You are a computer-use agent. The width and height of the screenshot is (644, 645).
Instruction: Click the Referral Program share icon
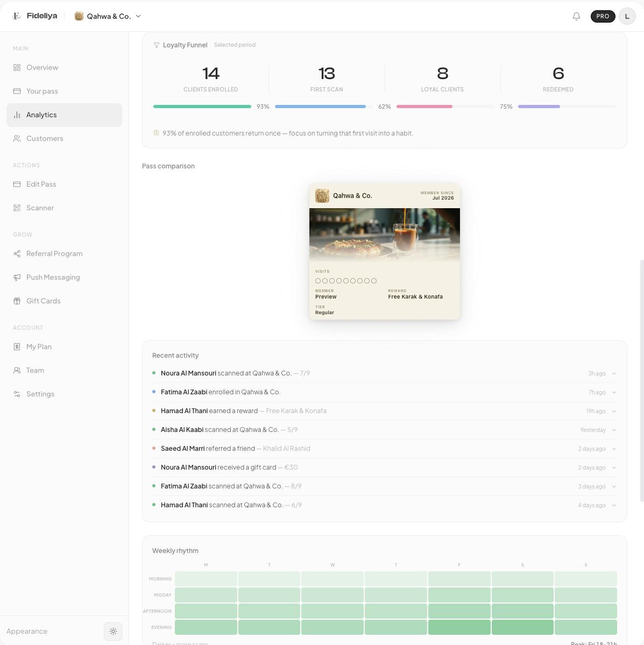17,253
